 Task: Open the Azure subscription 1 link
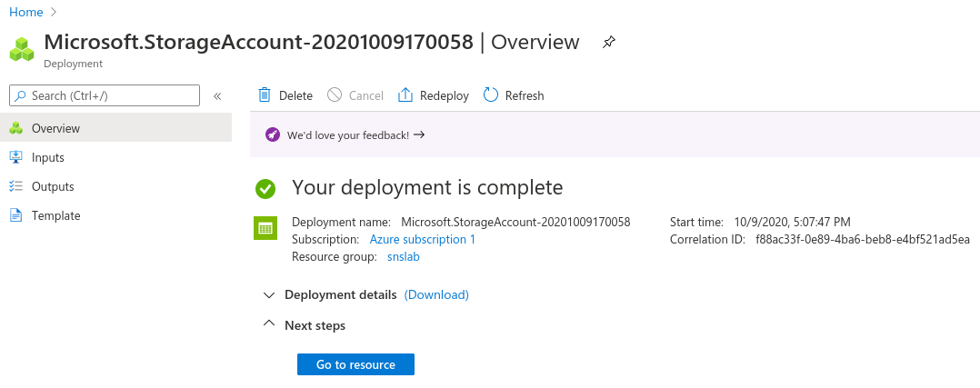[423, 239]
